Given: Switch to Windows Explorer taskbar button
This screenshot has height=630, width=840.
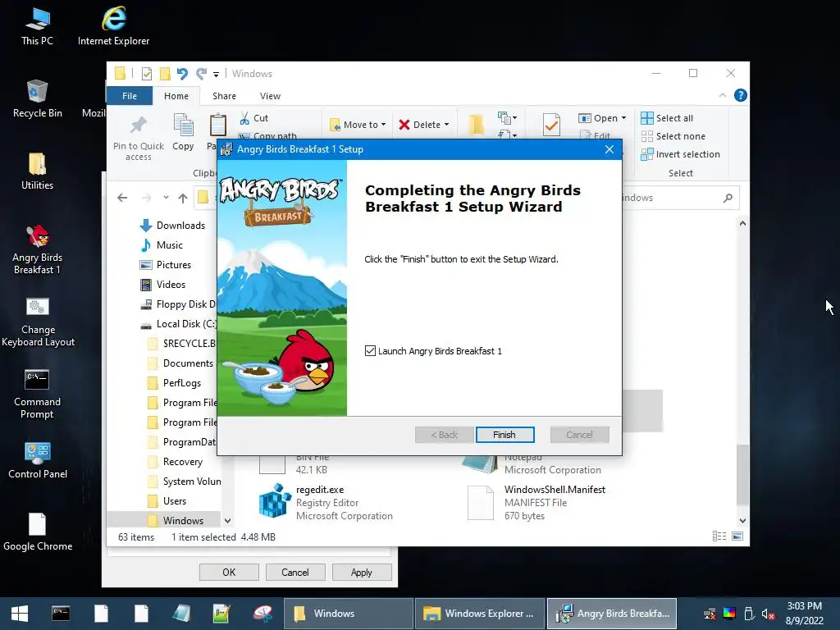Looking at the screenshot, I should [x=479, y=614].
